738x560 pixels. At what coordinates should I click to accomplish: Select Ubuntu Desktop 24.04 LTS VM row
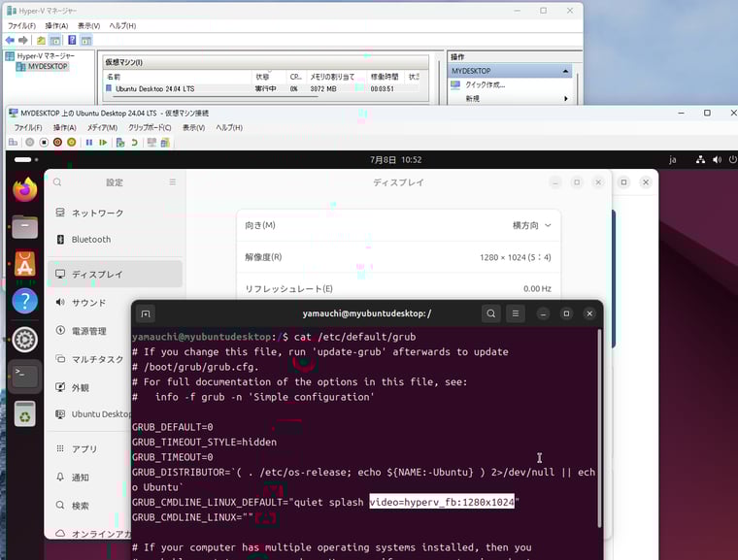point(262,88)
